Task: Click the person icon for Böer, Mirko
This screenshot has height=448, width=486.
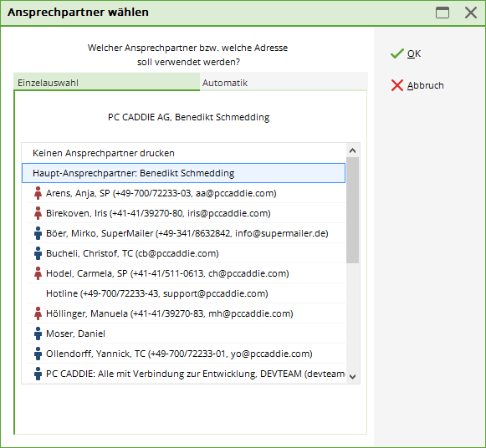Action: click(38, 233)
